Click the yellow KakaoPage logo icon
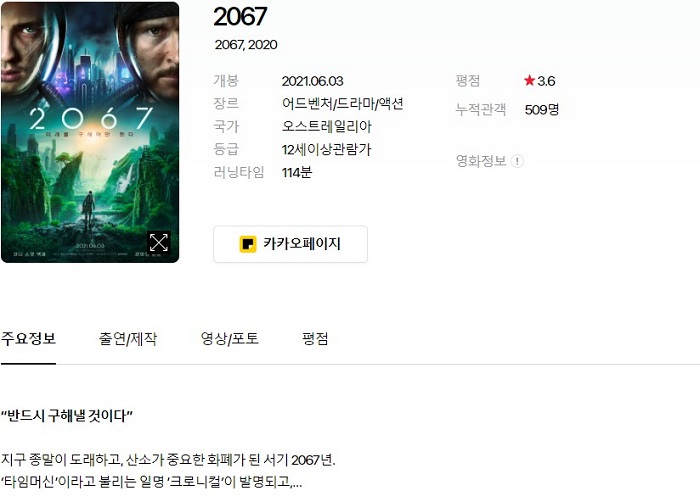The height and width of the screenshot is (502, 700). tap(248, 244)
